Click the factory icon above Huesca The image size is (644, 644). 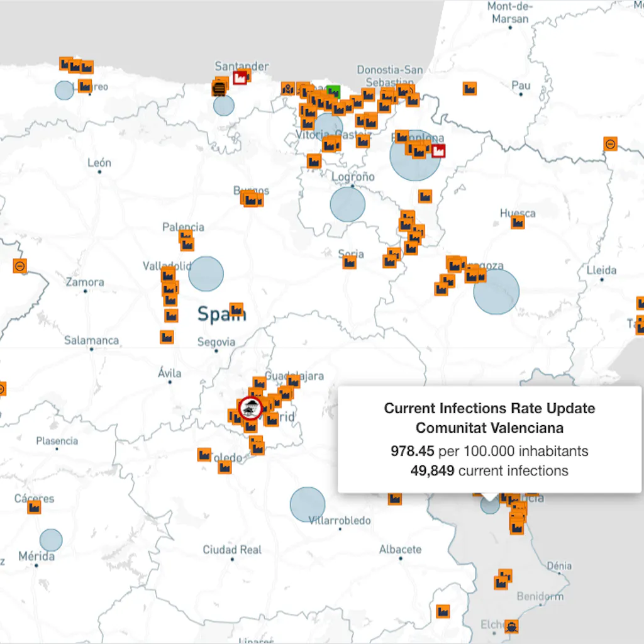[x=518, y=221]
